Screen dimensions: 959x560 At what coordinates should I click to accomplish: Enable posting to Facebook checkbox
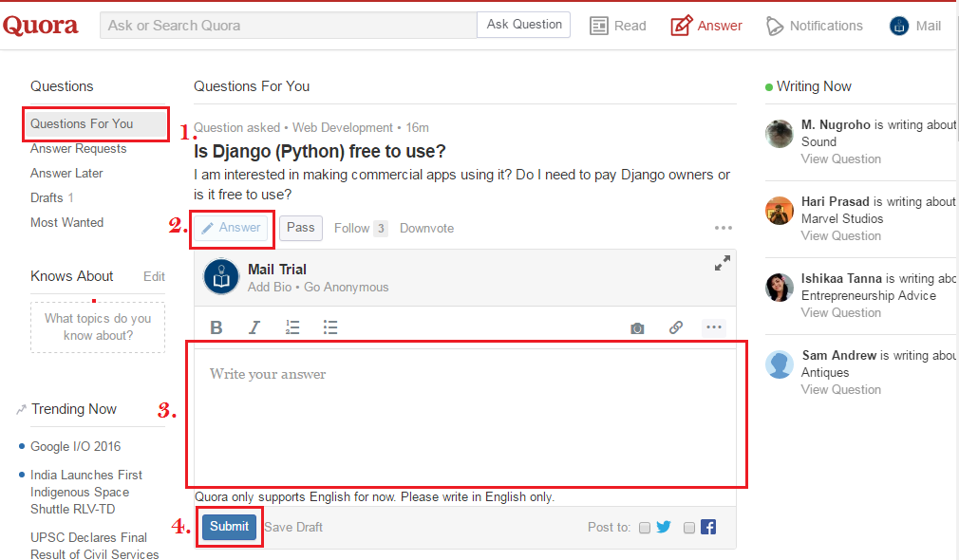pyautogui.click(x=689, y=528)
